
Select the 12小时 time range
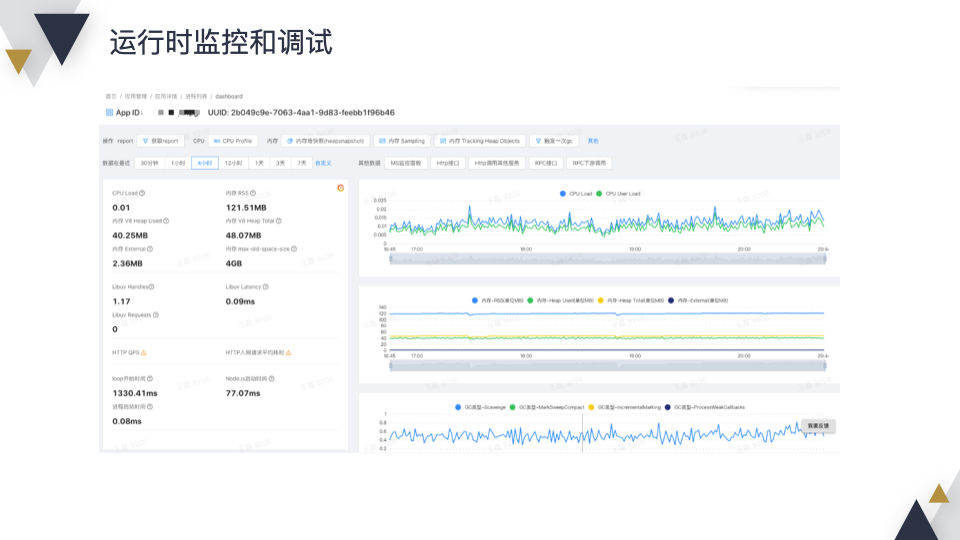233,163
